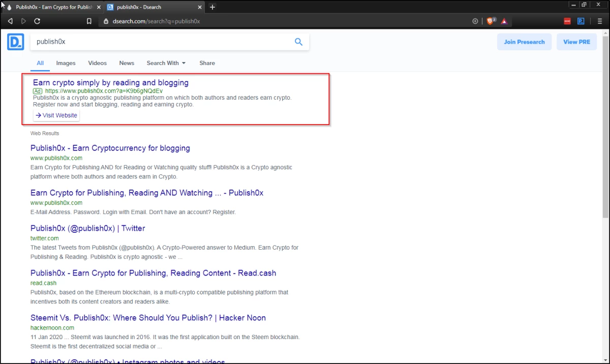
Task: Open the browser hamburger menu
Action: [x=600, y=21]
